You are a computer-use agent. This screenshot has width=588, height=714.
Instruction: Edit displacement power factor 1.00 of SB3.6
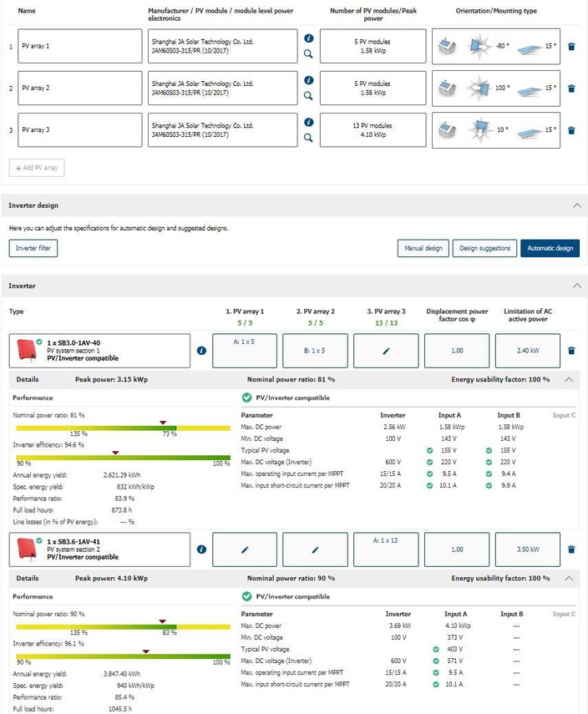pyautogui.click(x=457, y=549)
